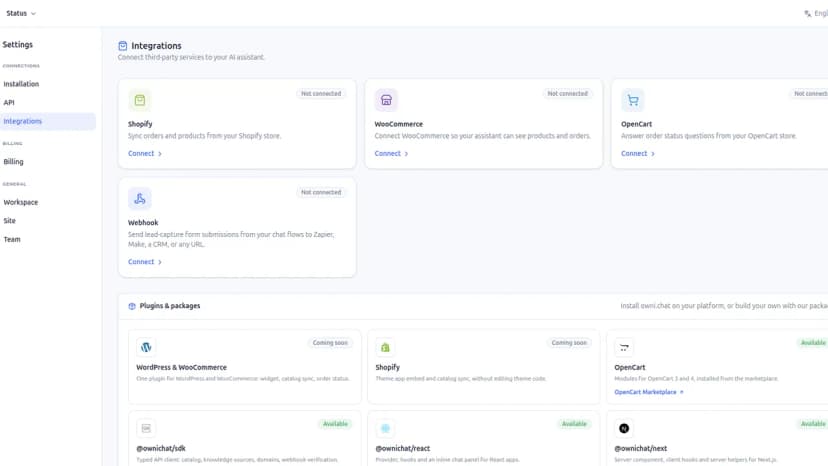Open the Status dropdown in top bar
Image resolution: width=828 pixels, height=466 pixels.
coord(21,13)
